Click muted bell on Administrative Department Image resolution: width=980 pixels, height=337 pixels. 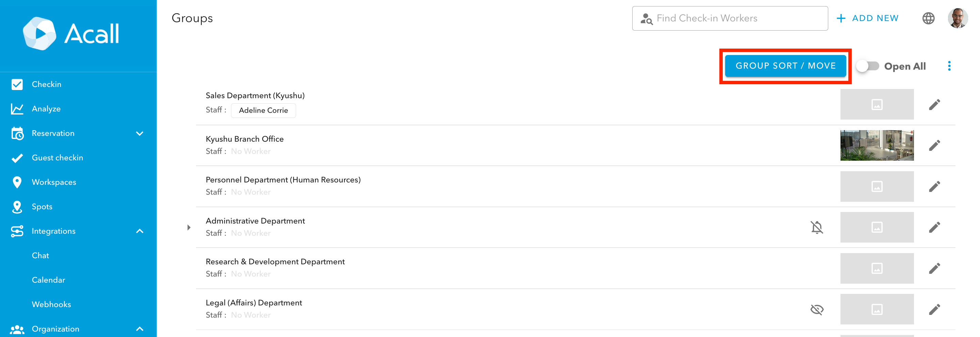click(817, 227)
